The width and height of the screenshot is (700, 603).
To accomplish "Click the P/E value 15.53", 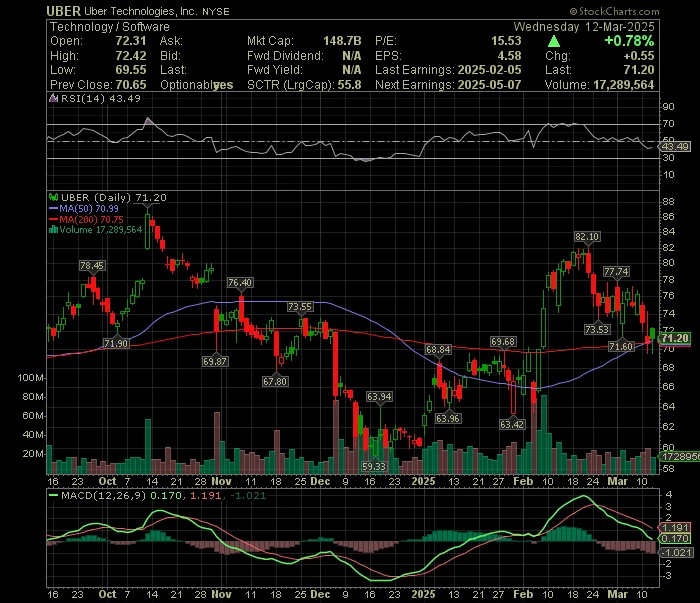I will pyautogui.click(x=506, y=41).
